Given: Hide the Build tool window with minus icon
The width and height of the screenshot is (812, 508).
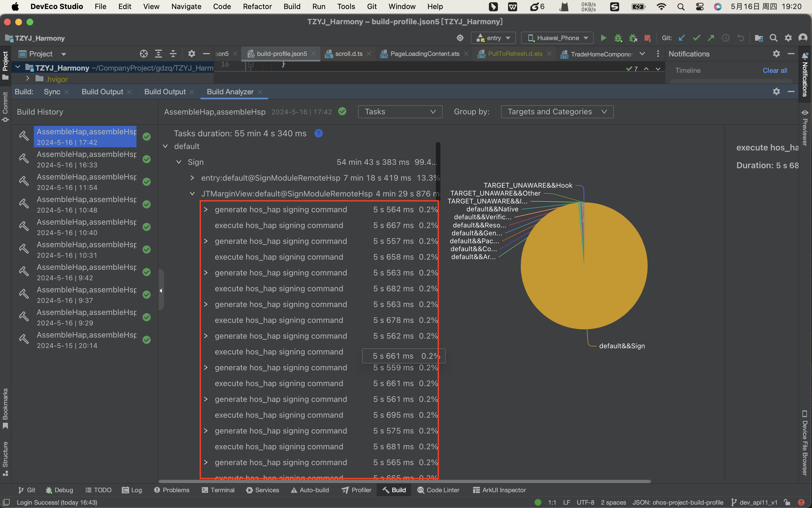Looking at the screenshot, I should [x=791, y=91].
